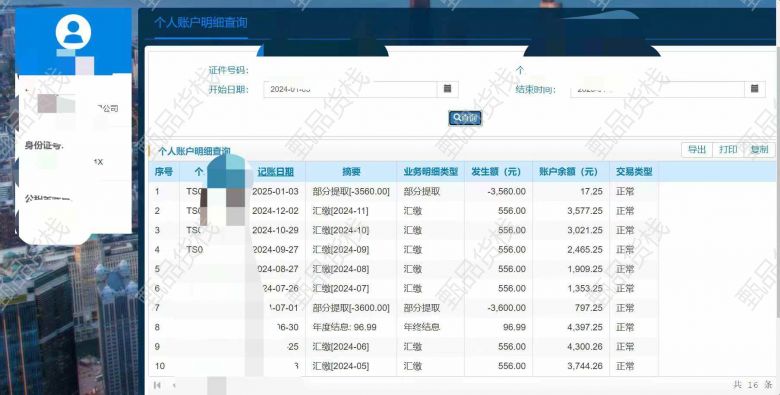The height and width of the screenshot is (395, 780).
Task: Select the 年度结息: 96.99 row
Action: [x=463, y=327]
